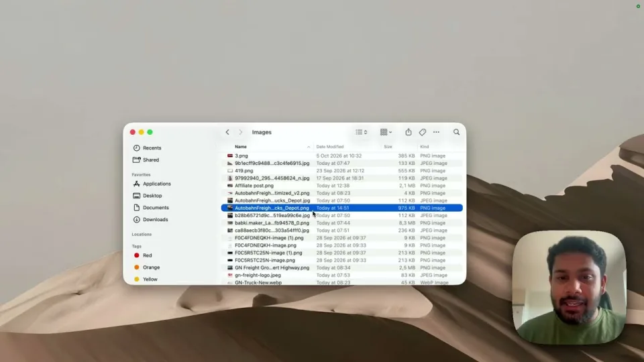
Task: Click the Search magnifier icon
Action: coord(456,132)
